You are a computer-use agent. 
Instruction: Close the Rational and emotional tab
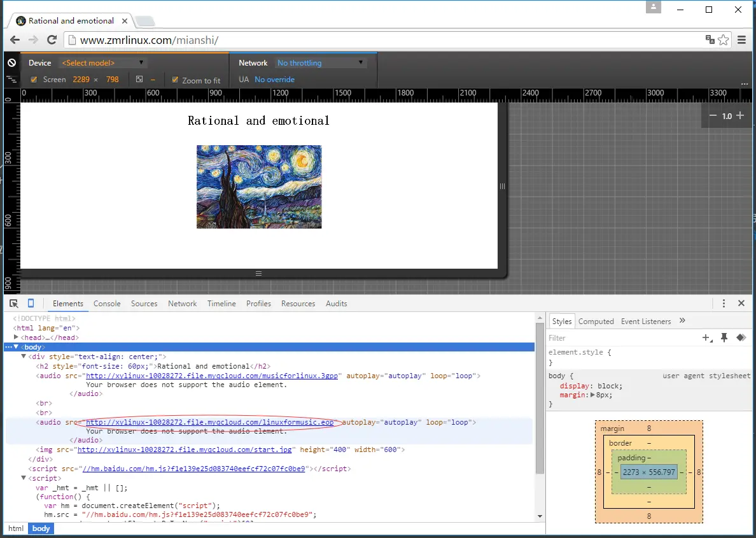[124, 21]
